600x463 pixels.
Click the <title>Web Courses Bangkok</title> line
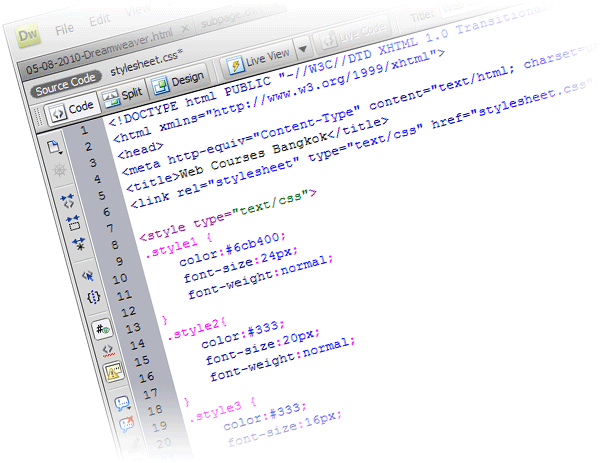coord(257,155)
